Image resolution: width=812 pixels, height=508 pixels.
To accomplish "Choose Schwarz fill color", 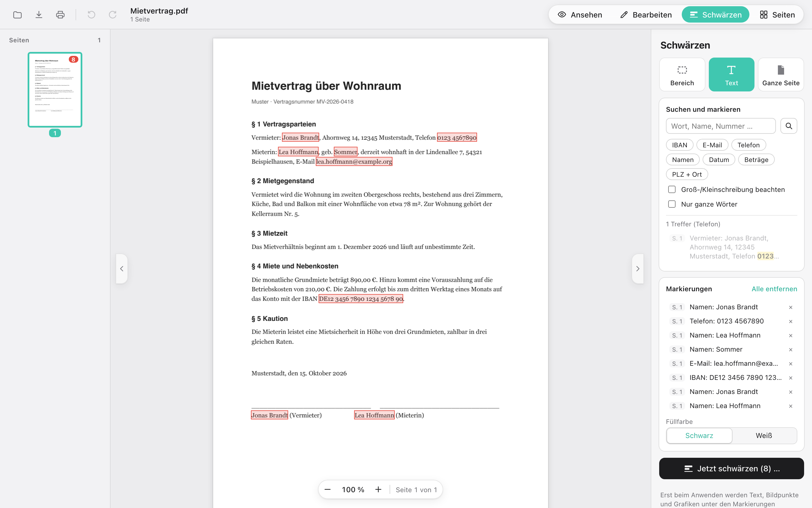I will coord(699,435).
